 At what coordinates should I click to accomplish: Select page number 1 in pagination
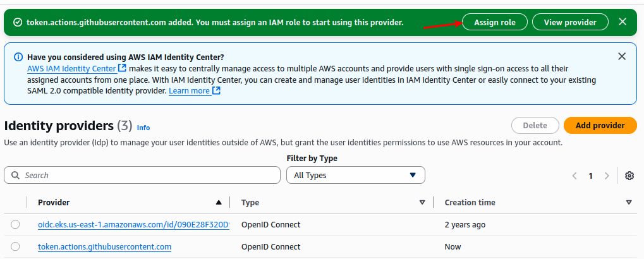point(591,176)
